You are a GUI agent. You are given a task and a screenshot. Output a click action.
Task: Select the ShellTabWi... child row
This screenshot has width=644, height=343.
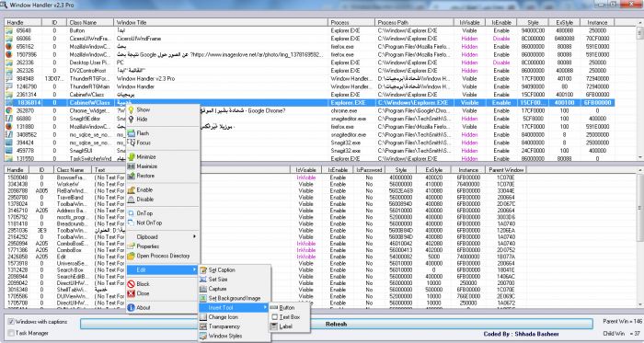tap(265, 290)
